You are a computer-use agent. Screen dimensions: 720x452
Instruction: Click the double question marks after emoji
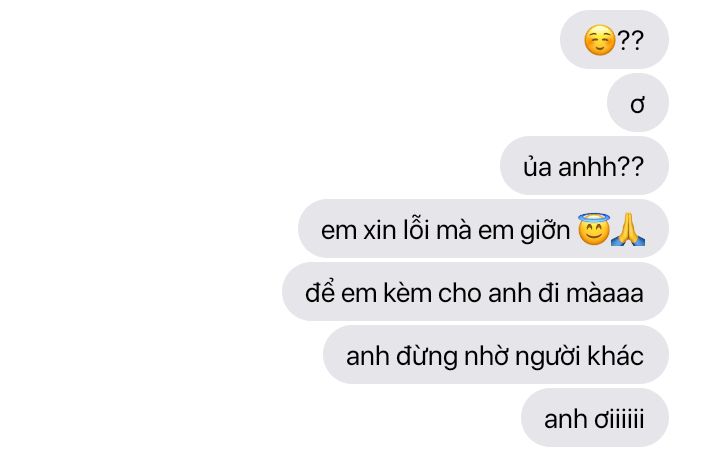coord(630,40)
